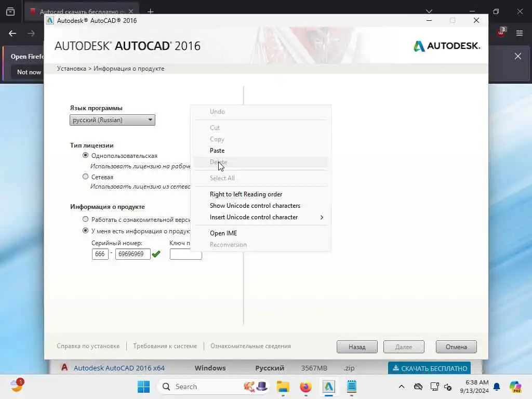The height and width of the screenshot is (399, 532).
Task: Click the weather widget icon on the taskbar
Action: [x=17, y=386]
